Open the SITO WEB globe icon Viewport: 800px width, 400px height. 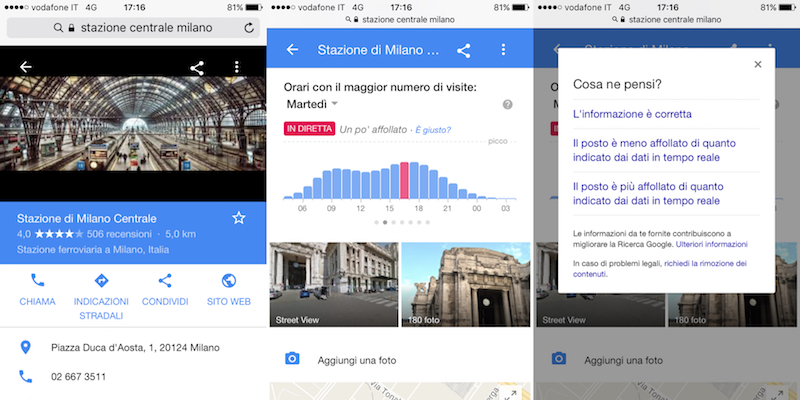click(228, 281)
